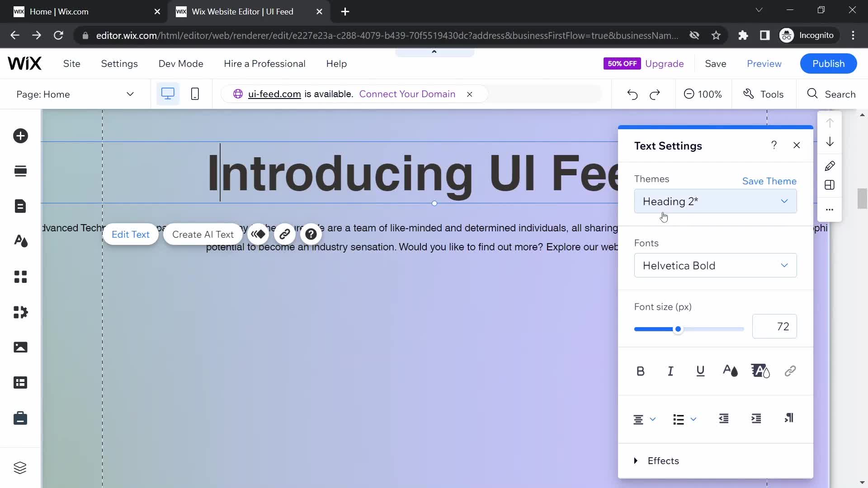
Task: Click the increase indent icon
Action: [755, 419]
